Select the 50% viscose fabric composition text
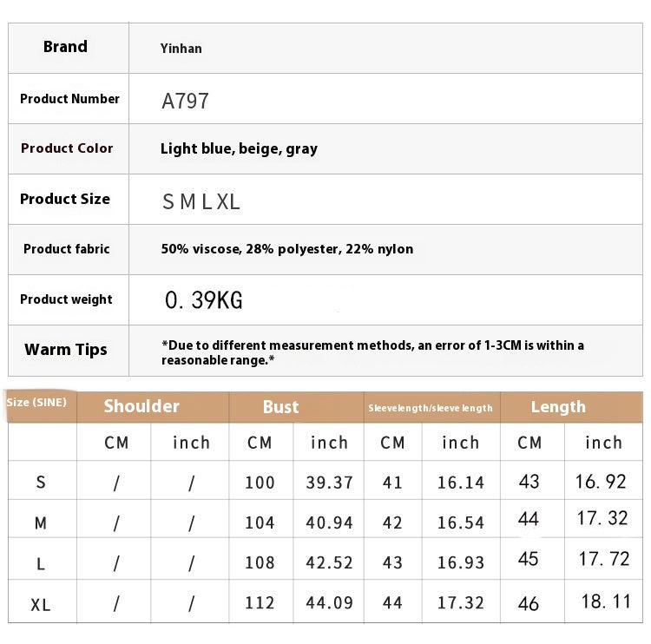 [286, 249]
